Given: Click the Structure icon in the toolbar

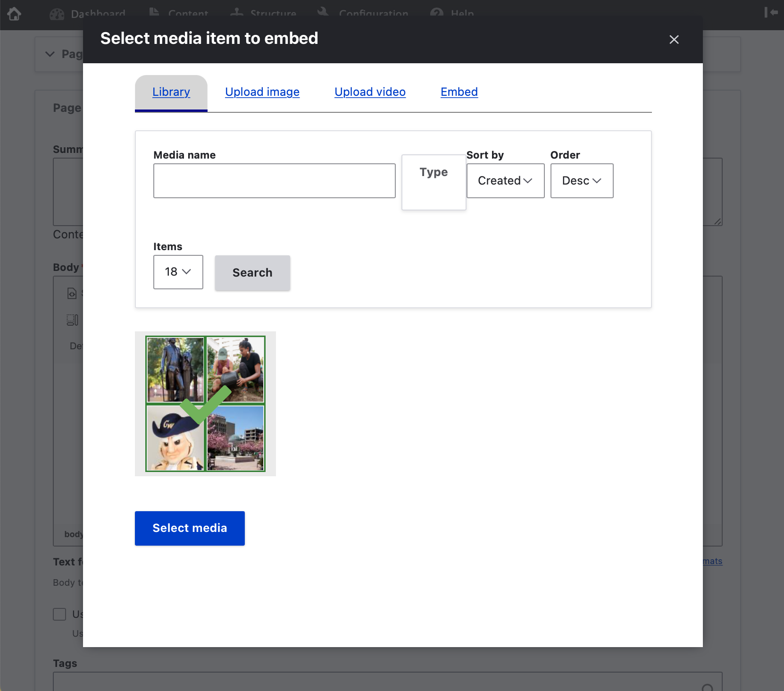Looking at the screenshot, I should (x=237, y=12).
